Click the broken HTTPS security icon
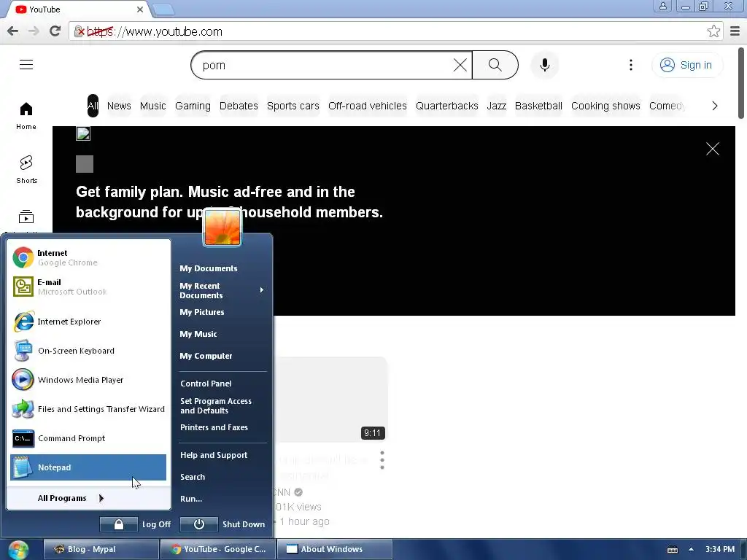Viewport: 747px width, 560px height. (x=79, y=31)
